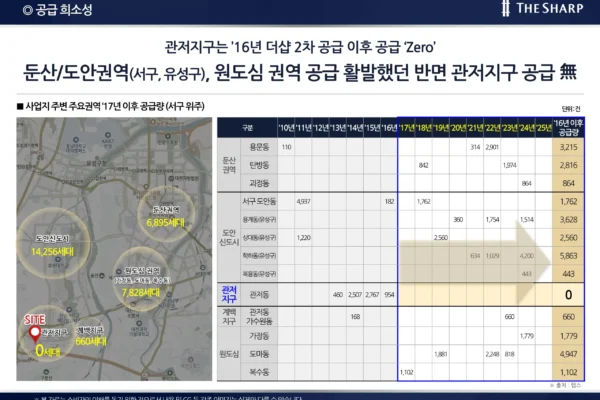Click the '0세대' label near the SITE pin
This screenshot has height=400, width=600.
tap(48, 351)
